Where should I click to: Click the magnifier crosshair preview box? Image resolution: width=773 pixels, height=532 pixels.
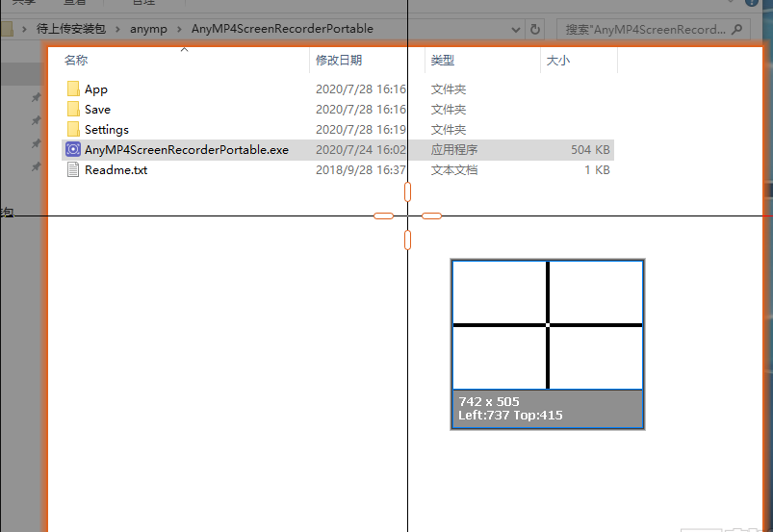click(548, 325)
